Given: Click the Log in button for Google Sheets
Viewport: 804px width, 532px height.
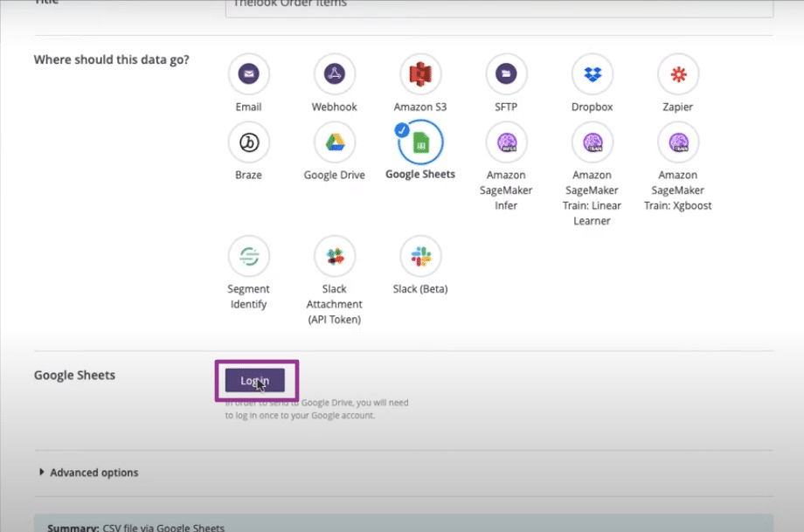Looking at the screenshot, I should coord(255,380).
